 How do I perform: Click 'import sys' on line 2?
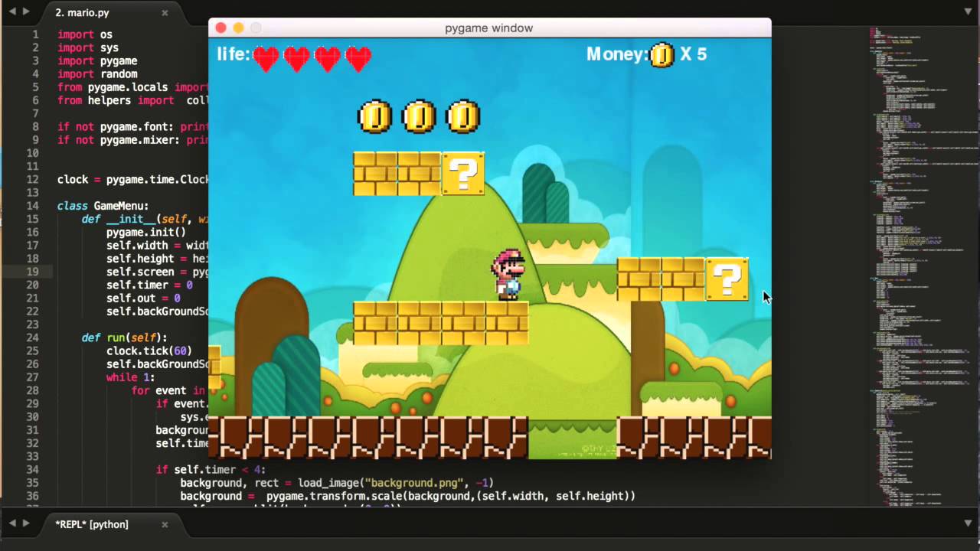[88, 47]
